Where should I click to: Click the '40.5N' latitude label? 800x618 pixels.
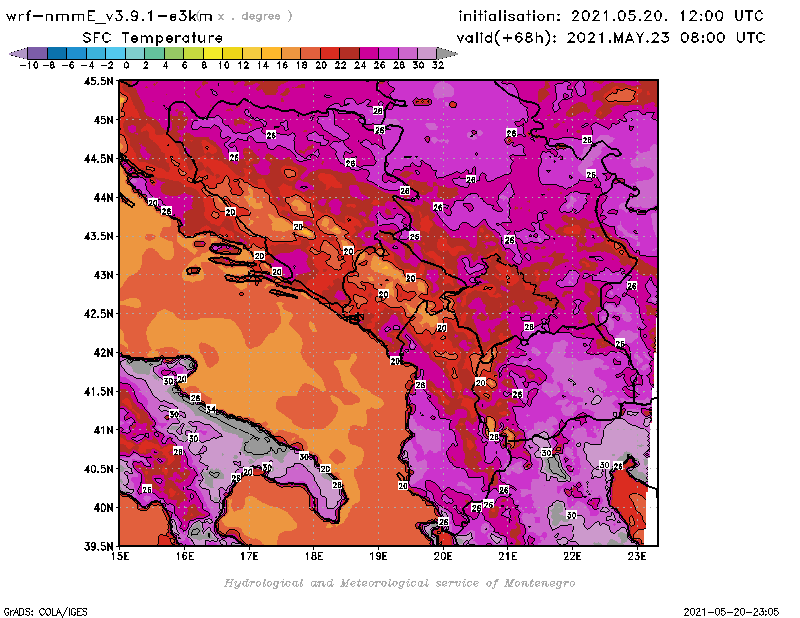(98, 469)
